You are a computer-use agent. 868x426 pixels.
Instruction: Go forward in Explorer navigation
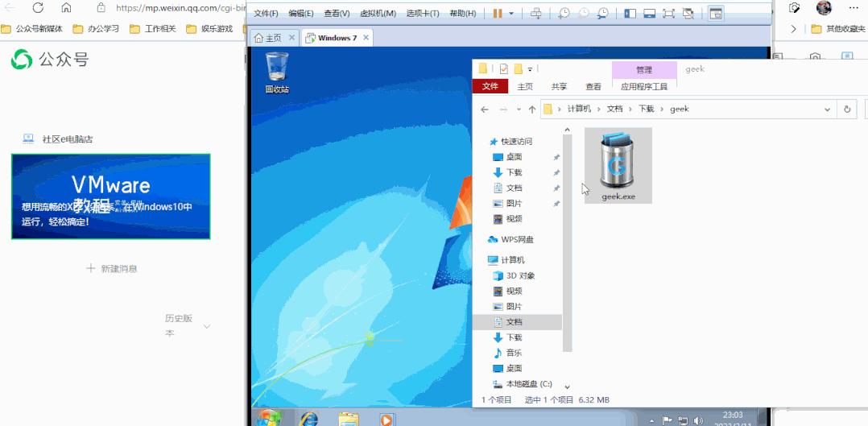click(502, 110)
